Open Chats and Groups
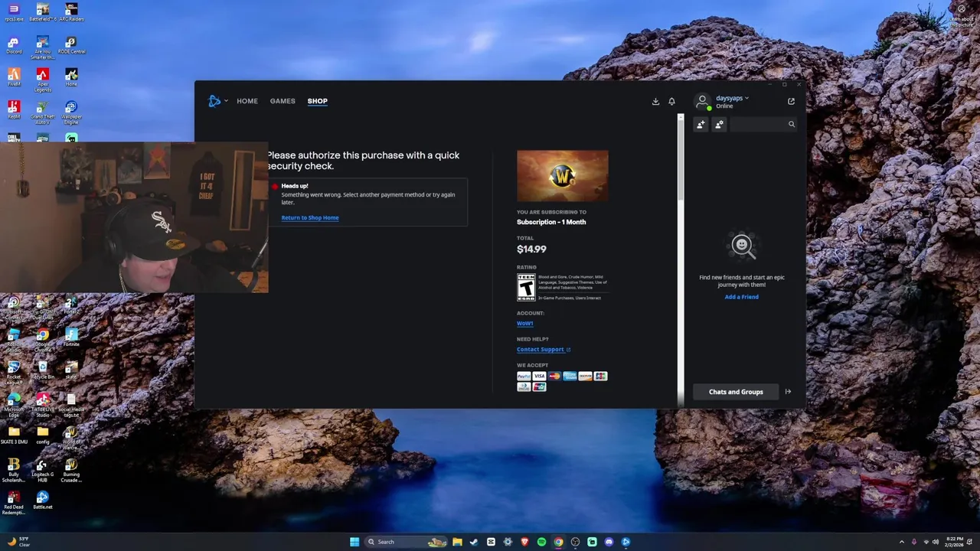Image resolution: width=980 pixels, height=551 pixels. coord(736,392)
